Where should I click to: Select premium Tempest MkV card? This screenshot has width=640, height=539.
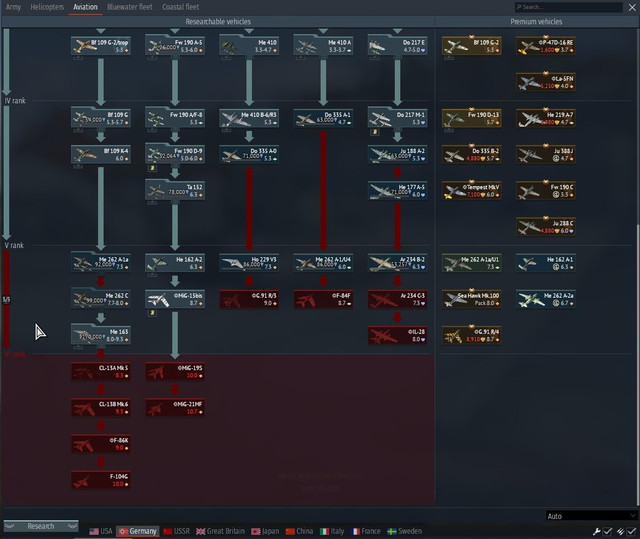(471, 191)
